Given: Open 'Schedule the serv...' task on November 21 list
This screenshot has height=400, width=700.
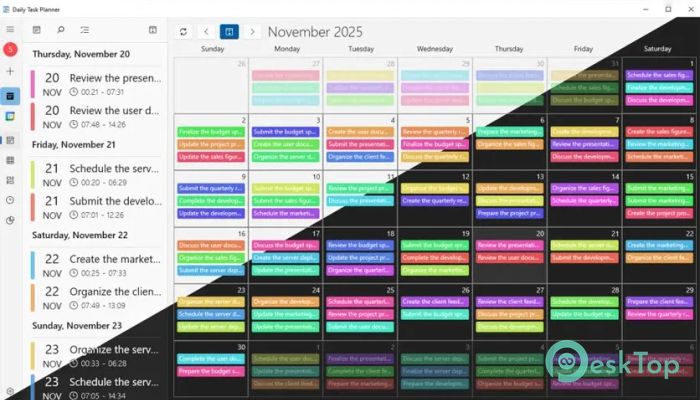Looking at the screenshot, I should (96, 175).
